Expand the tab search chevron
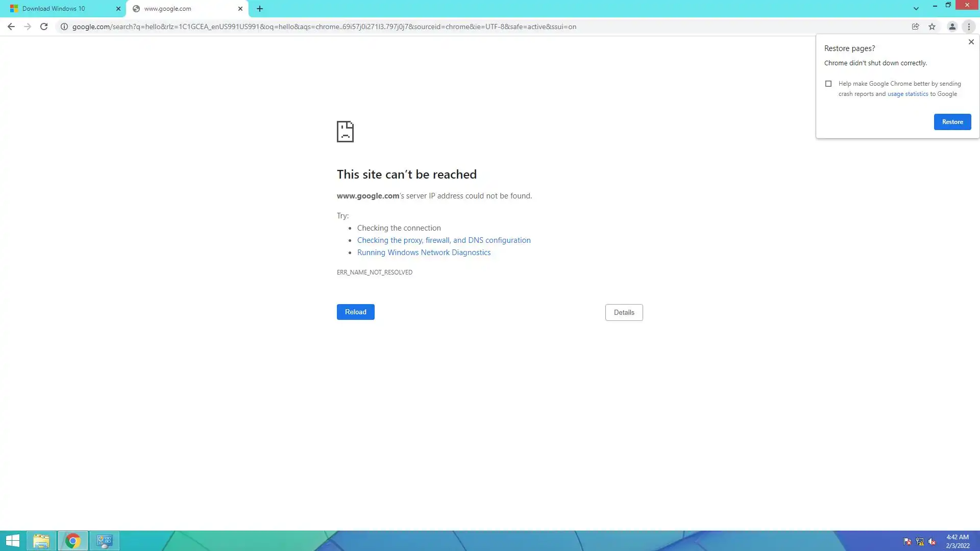The height and width of the screenshot is (551, 980). (x=916, y=9)
